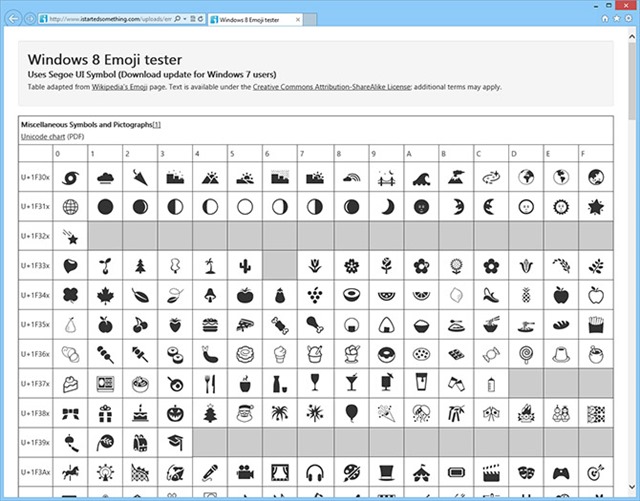640x501 pixels.
Task: Select the grapes emoji
Action: point(315,295)
